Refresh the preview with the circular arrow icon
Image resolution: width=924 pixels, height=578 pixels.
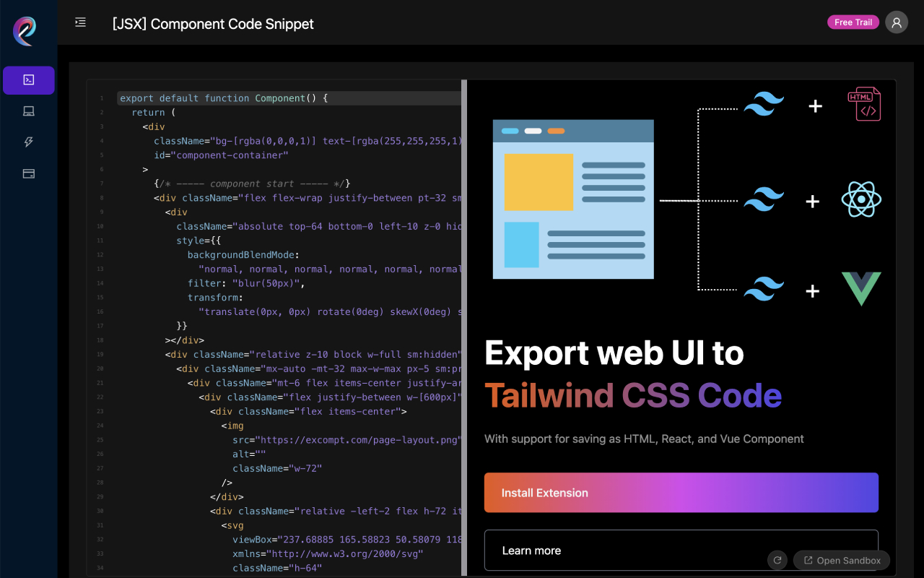pyautogui.click(x=777, y=560)
